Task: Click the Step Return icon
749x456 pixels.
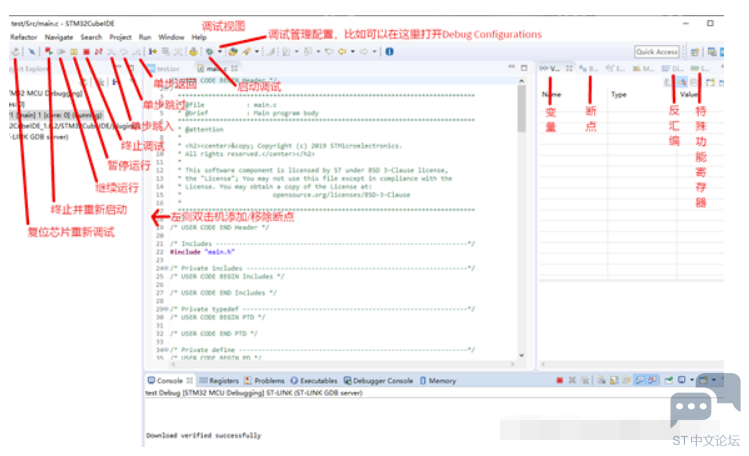Action: click(137, 52)
